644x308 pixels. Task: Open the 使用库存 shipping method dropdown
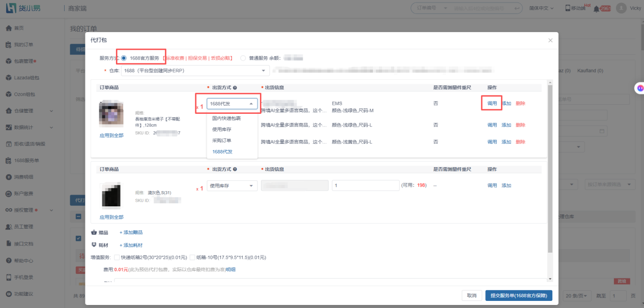pyautogui.click(x=232, y=186)
